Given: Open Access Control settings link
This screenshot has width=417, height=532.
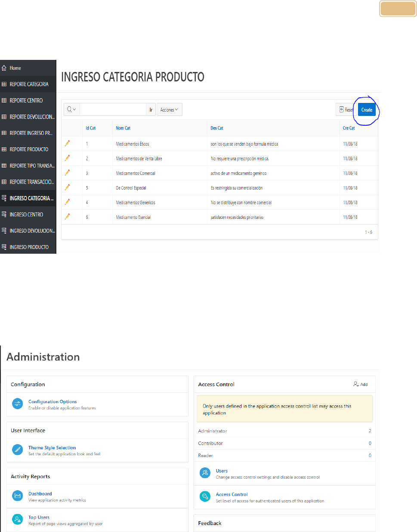Looking at the screenshot, I should (x=232, y=495).
